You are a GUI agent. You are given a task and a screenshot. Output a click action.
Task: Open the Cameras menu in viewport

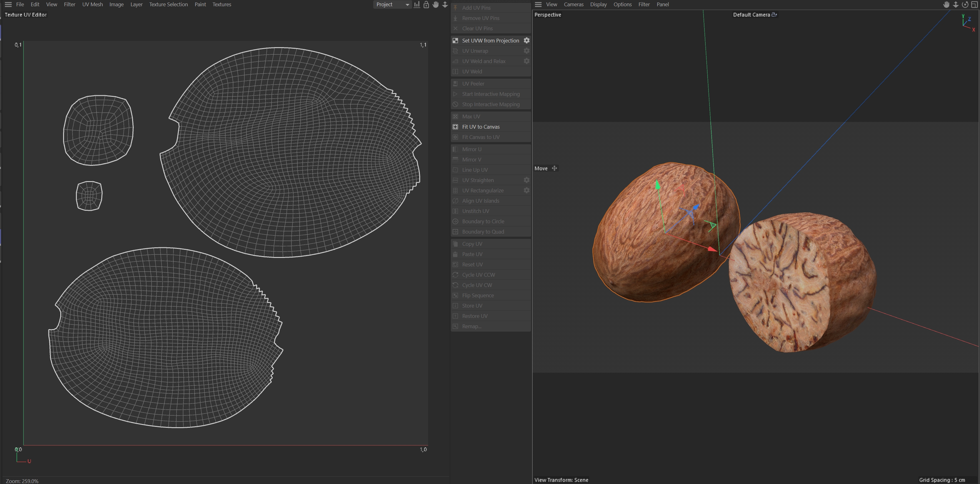point(573,5)
